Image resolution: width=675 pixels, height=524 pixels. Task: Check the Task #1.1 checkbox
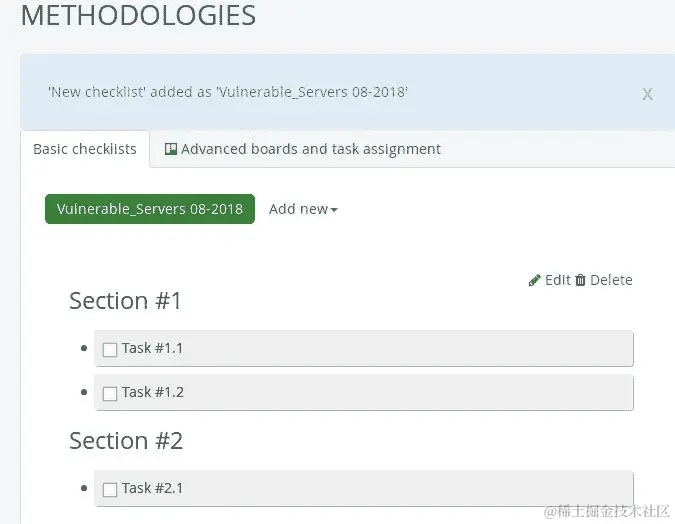(x=110, y=350)
